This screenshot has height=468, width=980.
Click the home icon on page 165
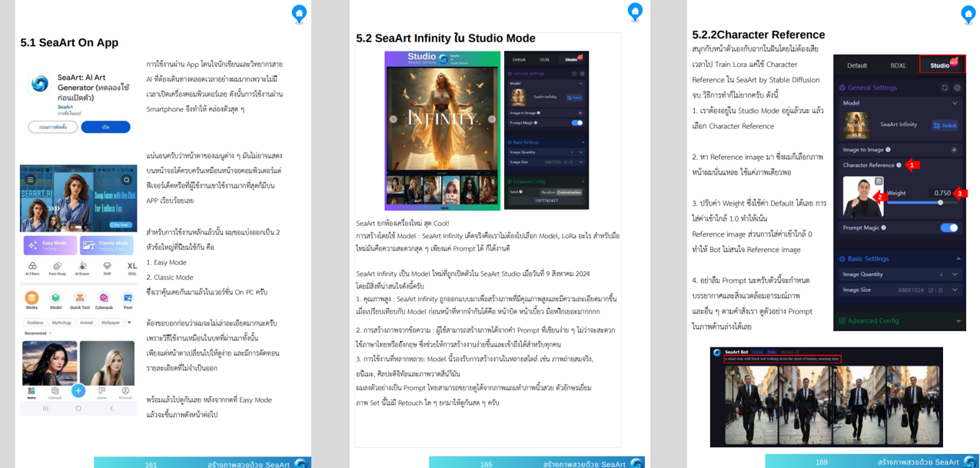click(635, 12)
